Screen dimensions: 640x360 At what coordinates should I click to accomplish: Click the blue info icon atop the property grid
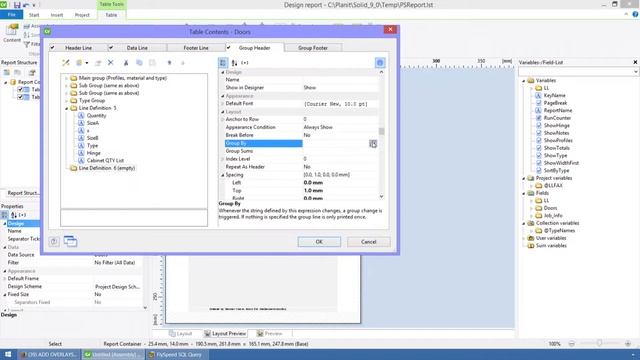tap(380, 63)
